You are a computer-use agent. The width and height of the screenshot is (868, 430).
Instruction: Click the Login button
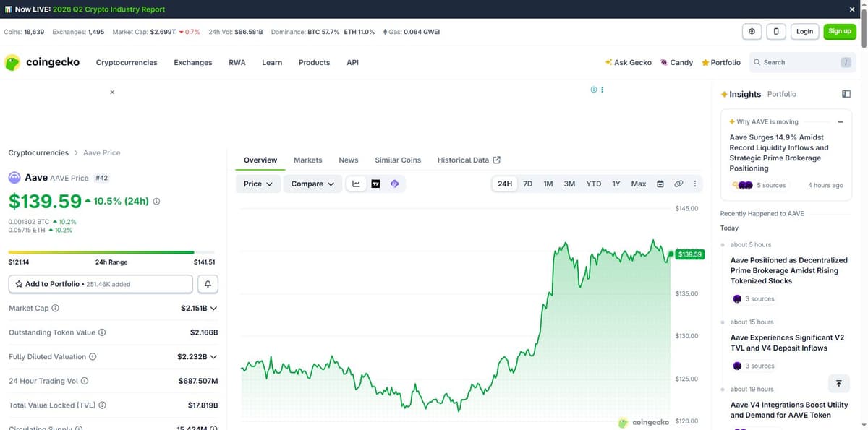point(805,32)
